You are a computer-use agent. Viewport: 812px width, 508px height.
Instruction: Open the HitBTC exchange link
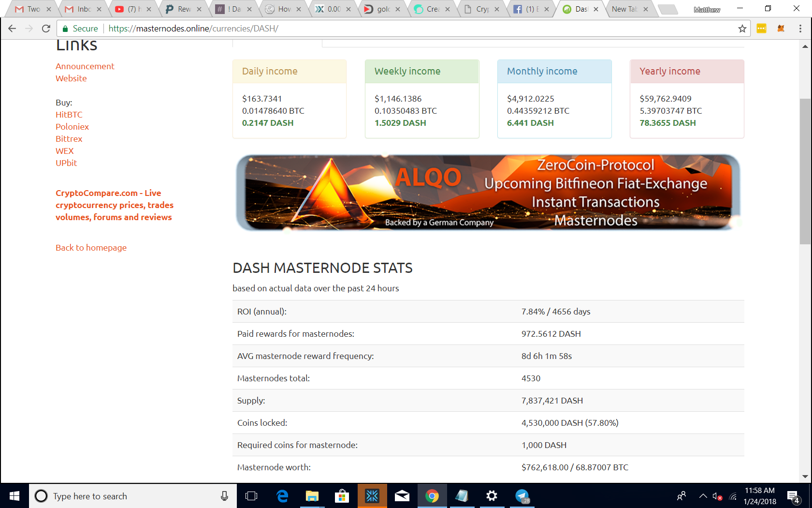point(69,115)
